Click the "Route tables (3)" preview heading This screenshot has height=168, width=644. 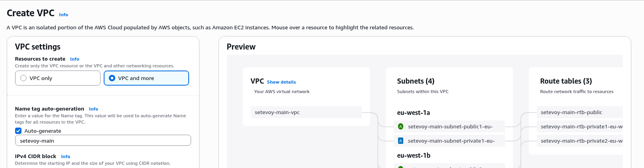click(x=566, y=81)
